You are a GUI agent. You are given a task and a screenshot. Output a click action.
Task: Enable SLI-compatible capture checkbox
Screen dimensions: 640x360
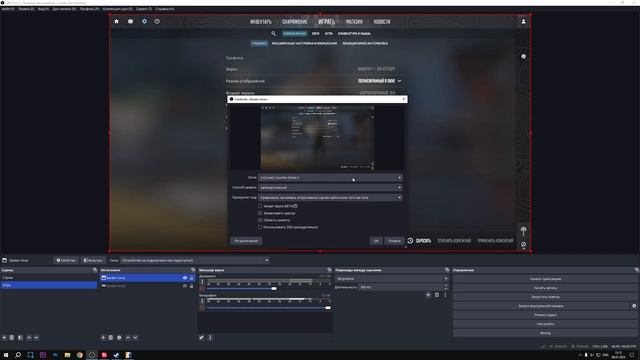click(x=260, y=227)
